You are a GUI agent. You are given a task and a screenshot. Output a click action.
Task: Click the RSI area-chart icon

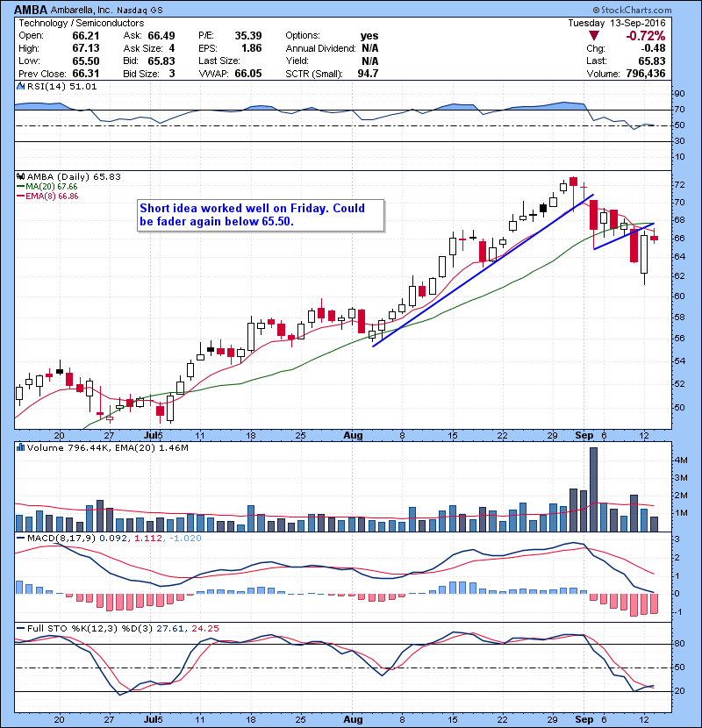coord(20,86)
